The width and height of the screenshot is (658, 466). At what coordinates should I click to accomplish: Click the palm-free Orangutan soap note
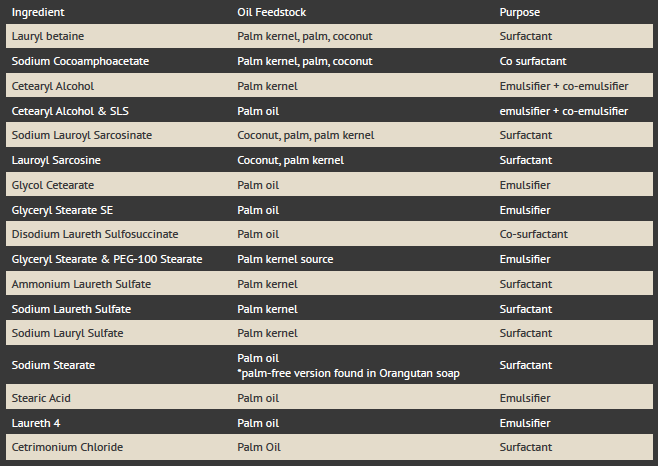pyautogui.click(x=348, y=373)
